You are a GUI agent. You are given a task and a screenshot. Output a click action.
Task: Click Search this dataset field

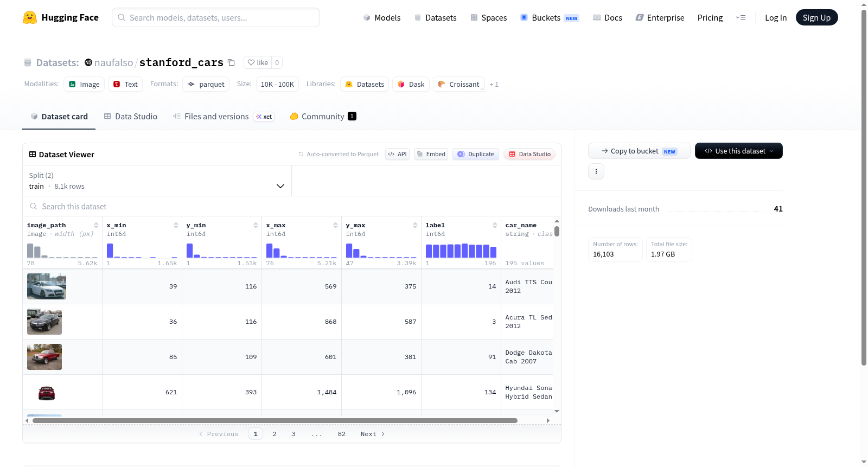click(x=292, y=207)
